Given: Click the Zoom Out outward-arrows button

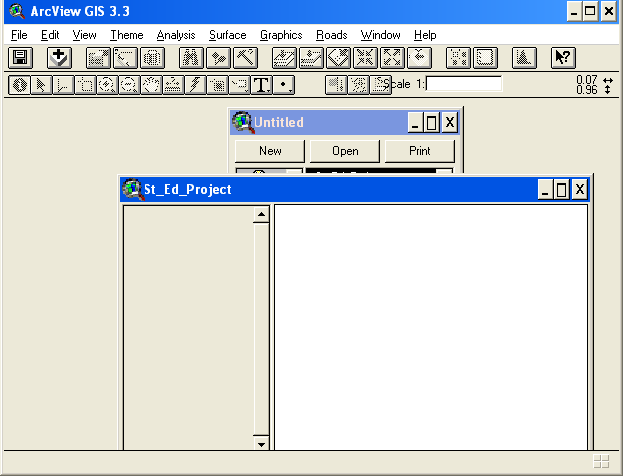Looking at the screenshot, I should 392,58.
